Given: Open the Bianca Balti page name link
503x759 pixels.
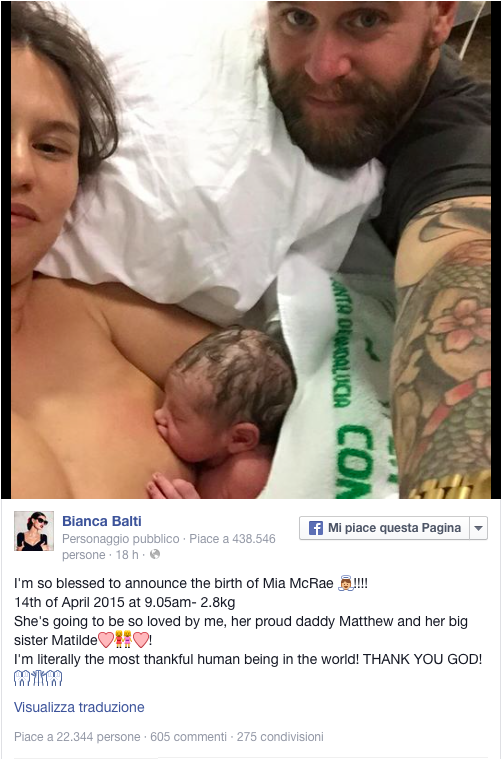Looking at the screenshot, I should [x=102, y=521].
